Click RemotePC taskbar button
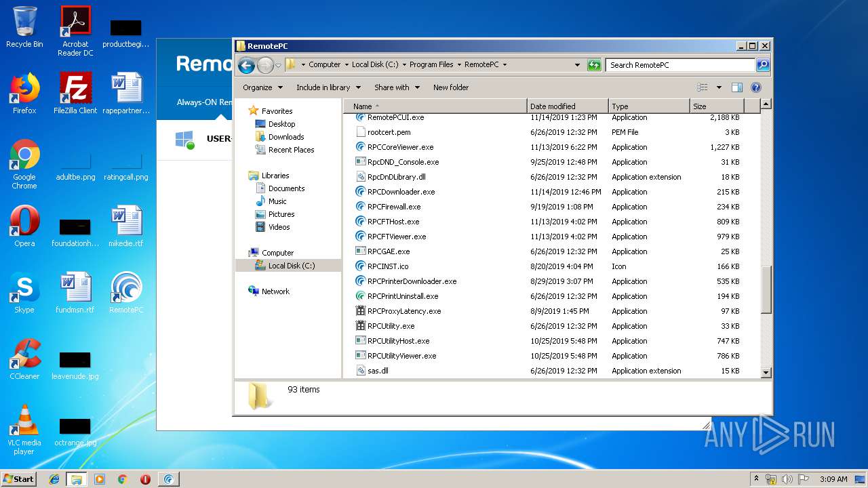The image size is (868, 488). click(x=168, y=479)
